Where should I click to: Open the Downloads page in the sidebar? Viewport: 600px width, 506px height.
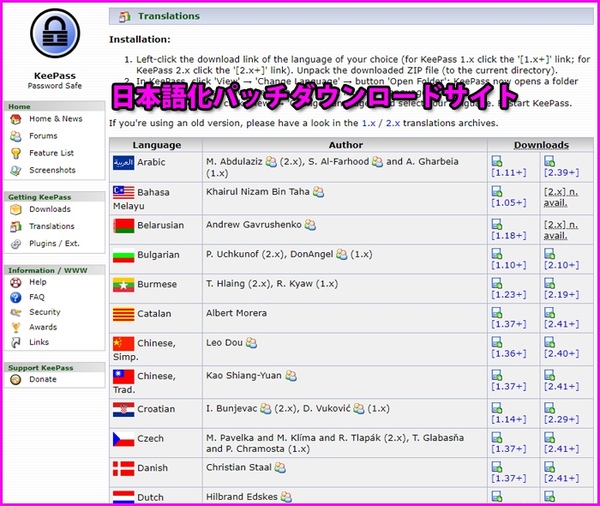pyautogui.click(x=50, y=209)
